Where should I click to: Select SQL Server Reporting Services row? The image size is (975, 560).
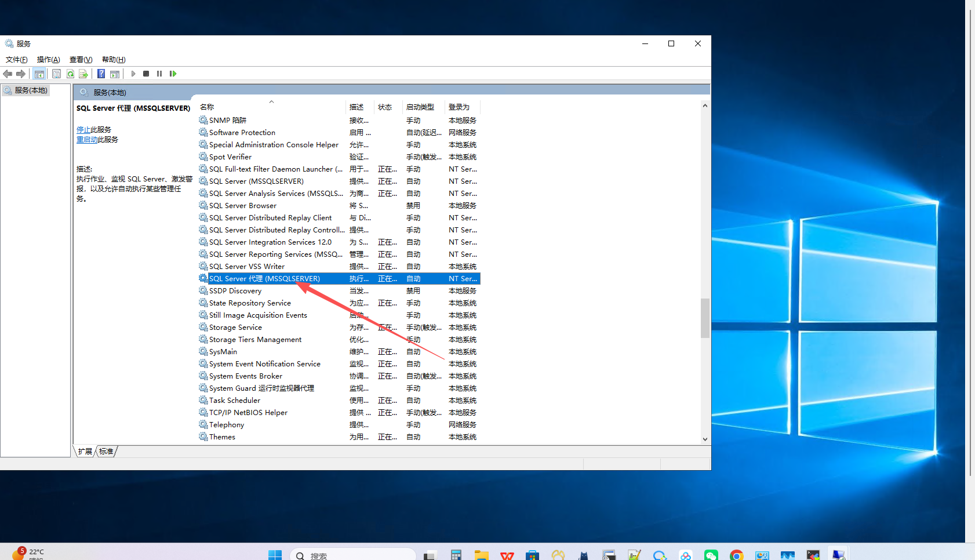click(x=339, y=254)
